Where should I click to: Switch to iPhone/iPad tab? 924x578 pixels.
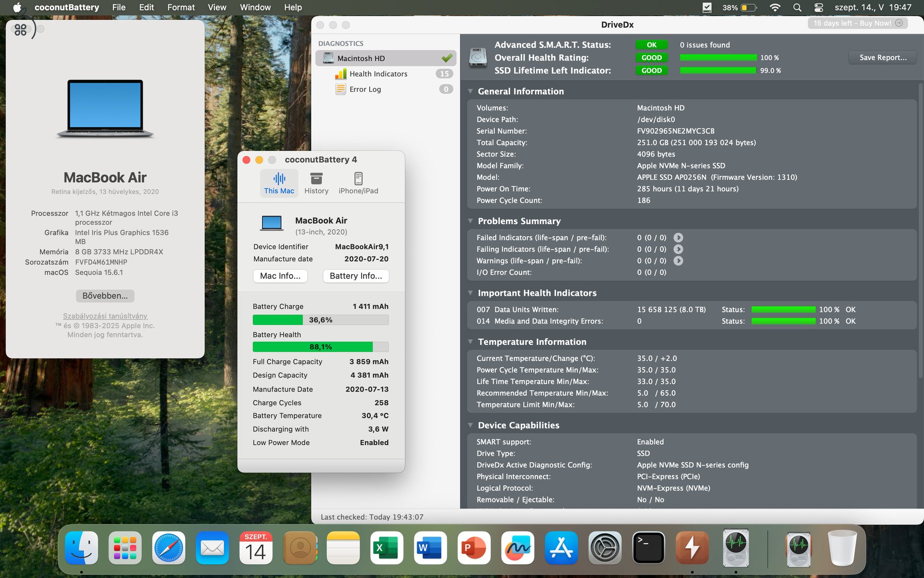pyautogui.click(x=358, y=183)
